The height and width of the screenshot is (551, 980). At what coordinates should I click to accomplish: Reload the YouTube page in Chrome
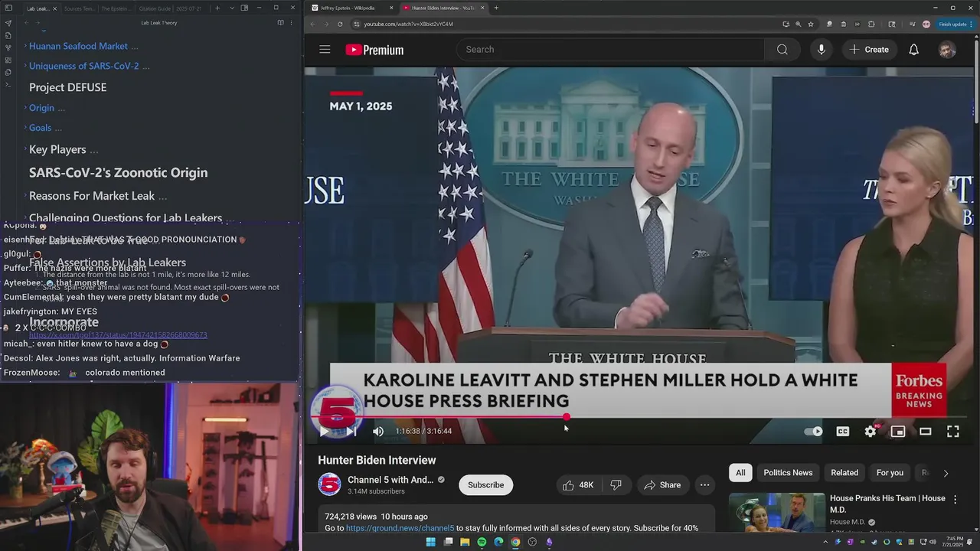coord(340,24)
